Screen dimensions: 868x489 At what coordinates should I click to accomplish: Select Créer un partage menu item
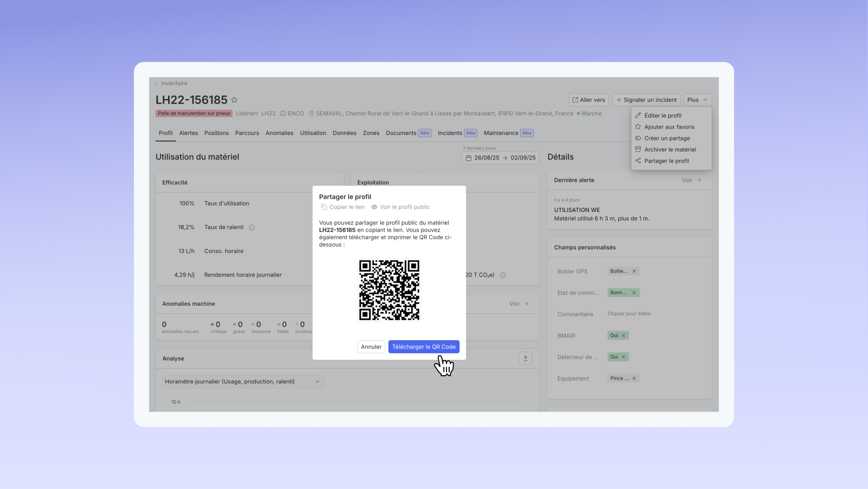click(x=671, y=138)
